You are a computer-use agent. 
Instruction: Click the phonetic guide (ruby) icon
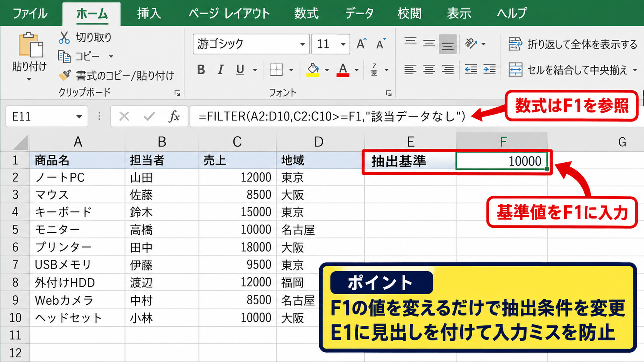tap(374, 70)
